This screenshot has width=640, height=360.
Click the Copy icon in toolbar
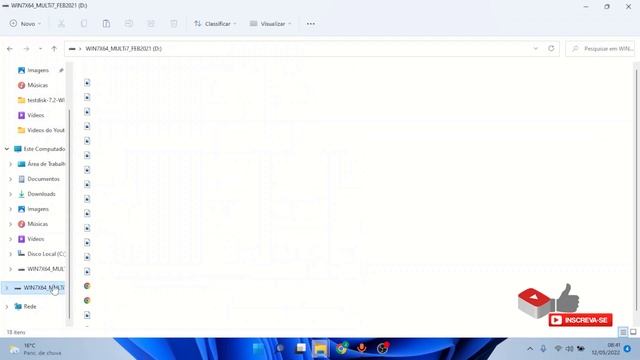coord(84,24)
